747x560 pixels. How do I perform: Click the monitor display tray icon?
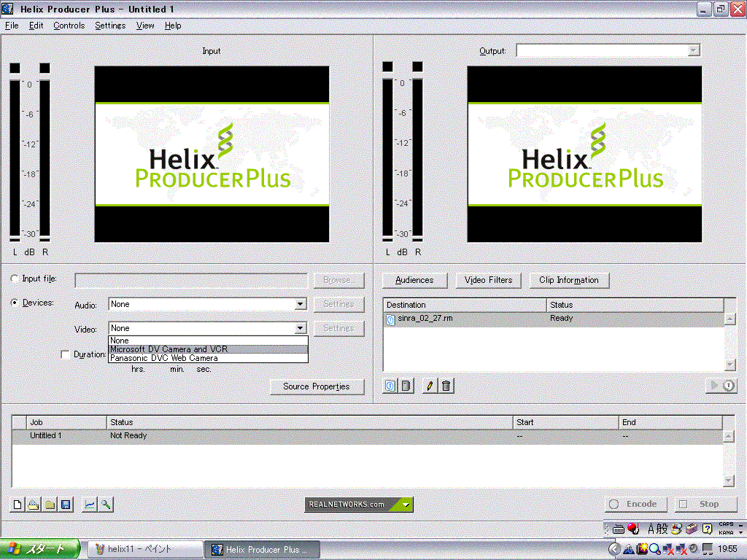(x=708, y=549)
